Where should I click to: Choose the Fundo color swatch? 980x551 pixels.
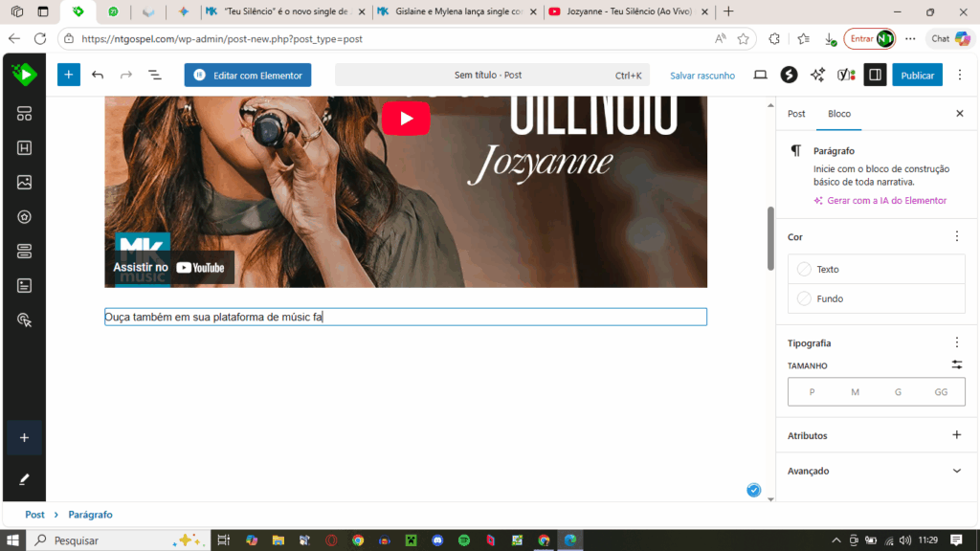(x=876, y=298)
